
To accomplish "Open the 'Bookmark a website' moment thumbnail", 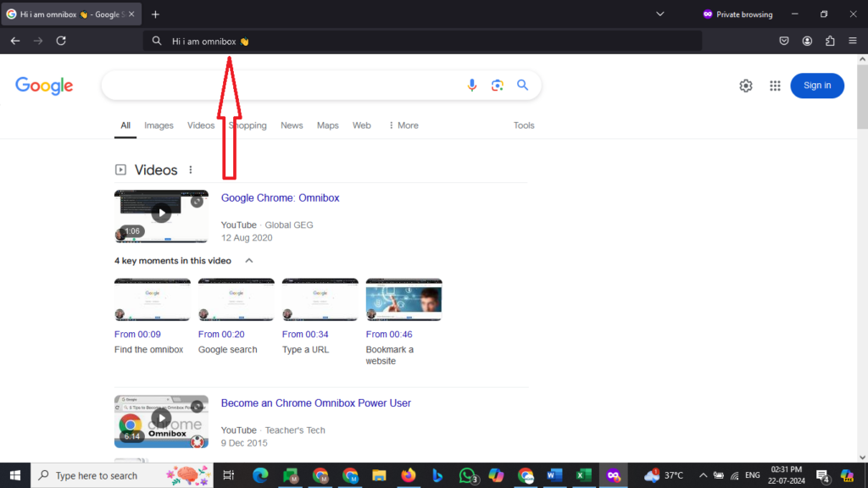I will point(404,299).
